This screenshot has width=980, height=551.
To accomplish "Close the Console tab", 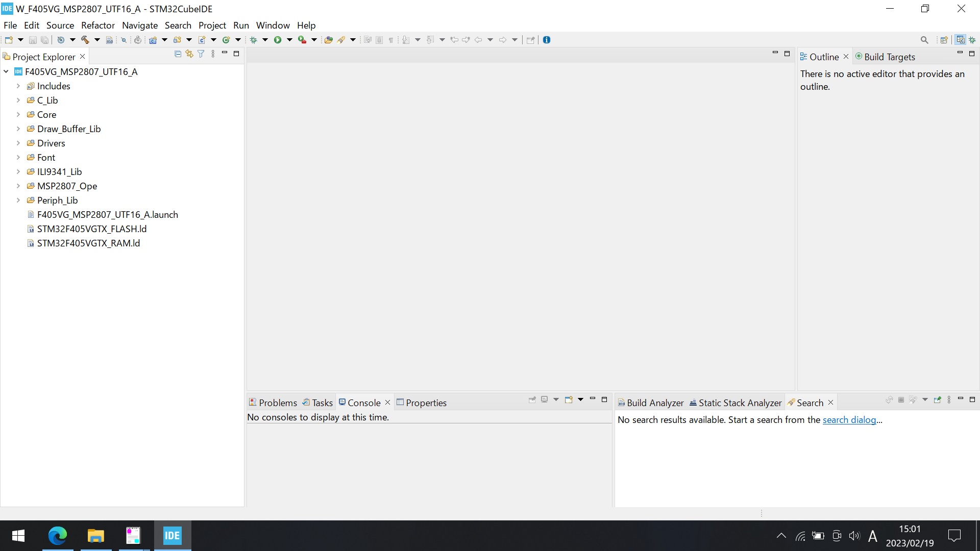I will pyautogui.click(x=387, y=403).
